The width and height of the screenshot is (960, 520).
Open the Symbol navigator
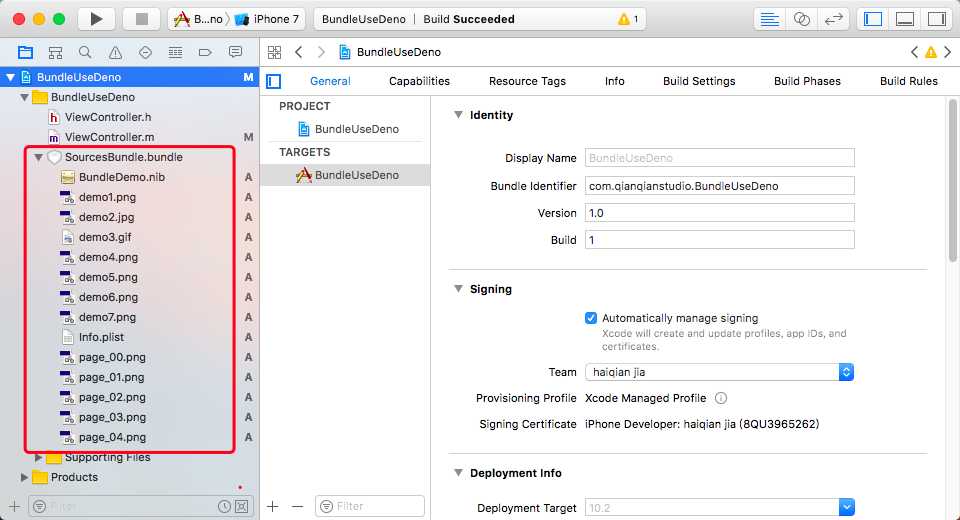coord(55,53)
